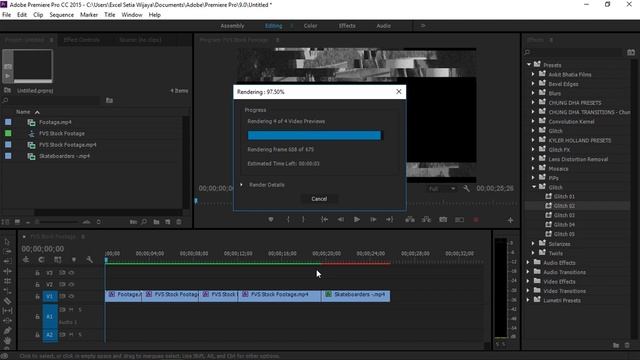Expand Ankit Bhatia Films folder

pos(533,74)
